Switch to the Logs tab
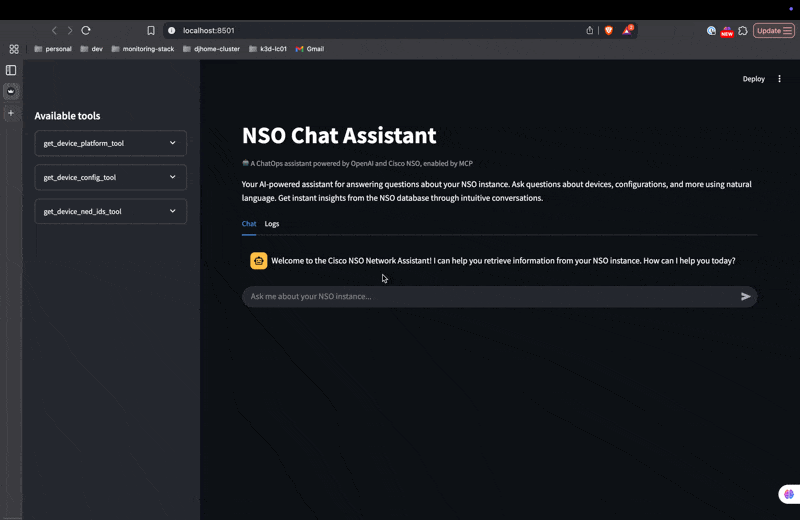The height and width of the screenshot is (520, 800). pos(271,224)
